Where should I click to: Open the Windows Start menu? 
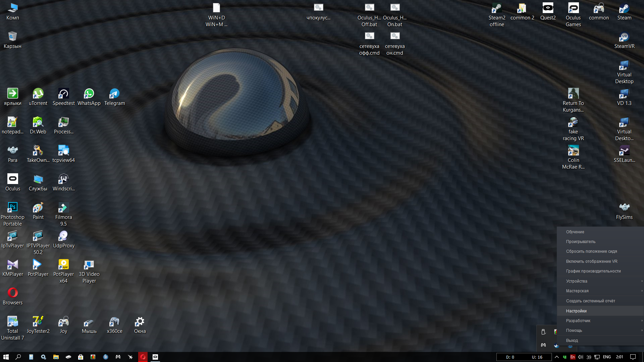[6, 357]
